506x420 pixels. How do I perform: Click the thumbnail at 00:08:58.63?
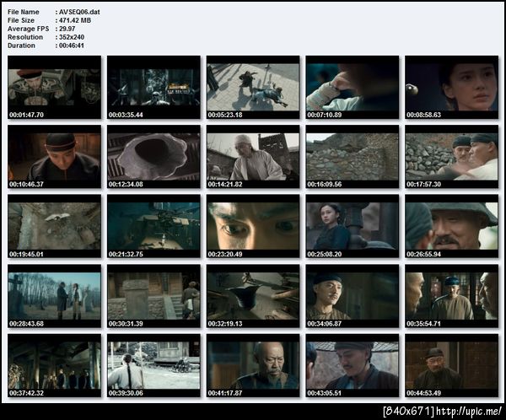[x=452, y=87]
